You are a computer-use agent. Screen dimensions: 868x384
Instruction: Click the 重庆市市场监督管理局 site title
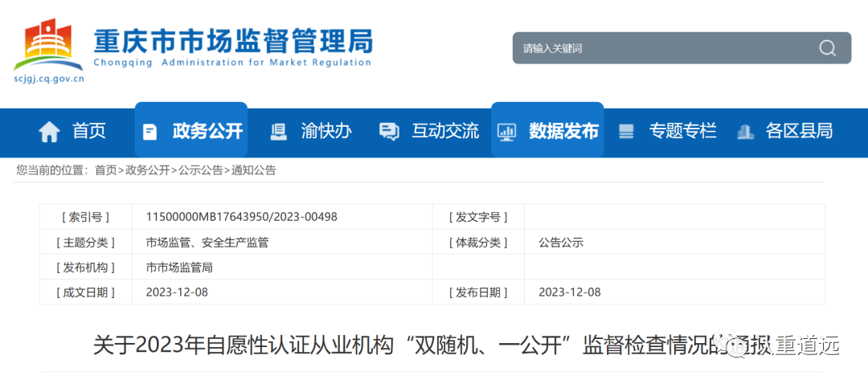(233, 40)
